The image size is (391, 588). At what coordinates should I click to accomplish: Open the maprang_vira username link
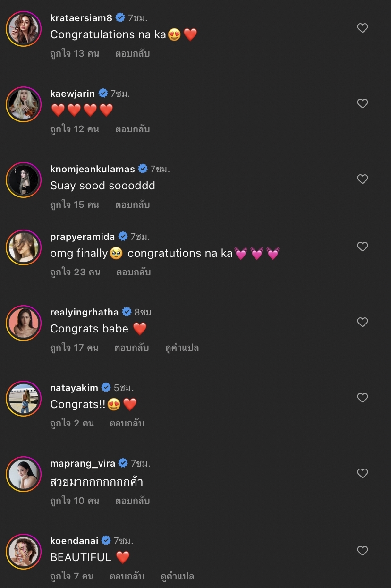click(x=83, y=463)
